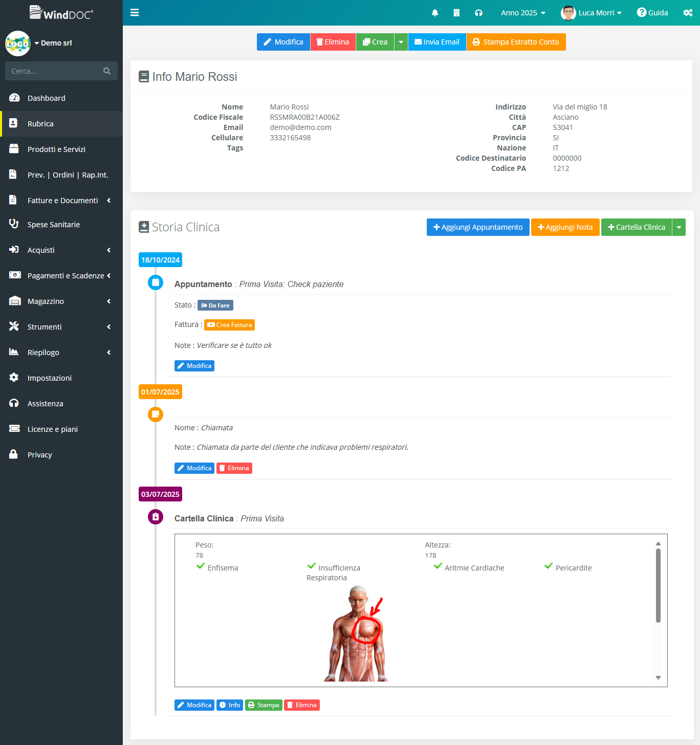The image size is (700, 745).
Task: Click the Demo srl company logo
Action: click(18, 43)
